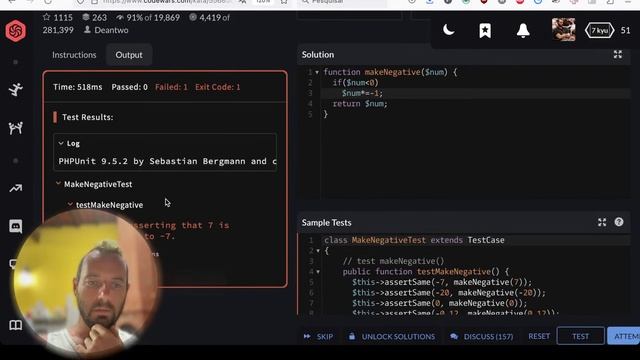This screenshot has height=360, width=640.
Task: Open the kata training sidebar icon
Action: coord(16,89)
